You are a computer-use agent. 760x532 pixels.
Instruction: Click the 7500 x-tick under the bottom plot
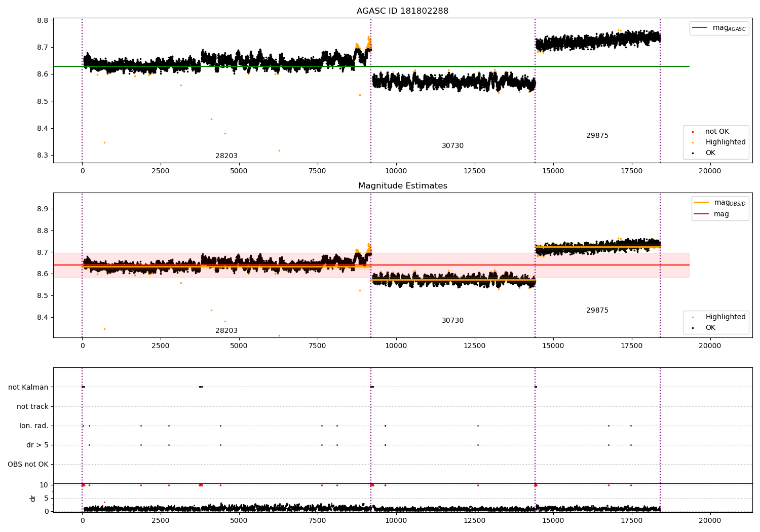318,521
